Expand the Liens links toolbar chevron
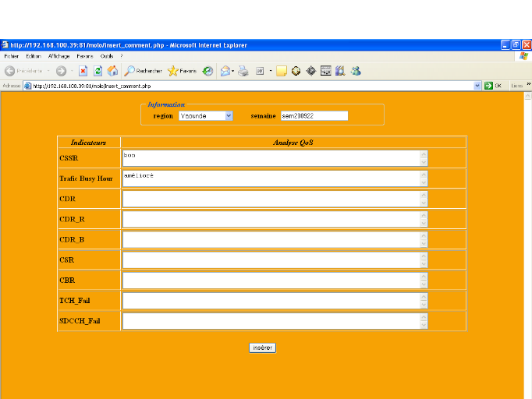This screenshot has width=532, height=399. (x=528, y=85)
